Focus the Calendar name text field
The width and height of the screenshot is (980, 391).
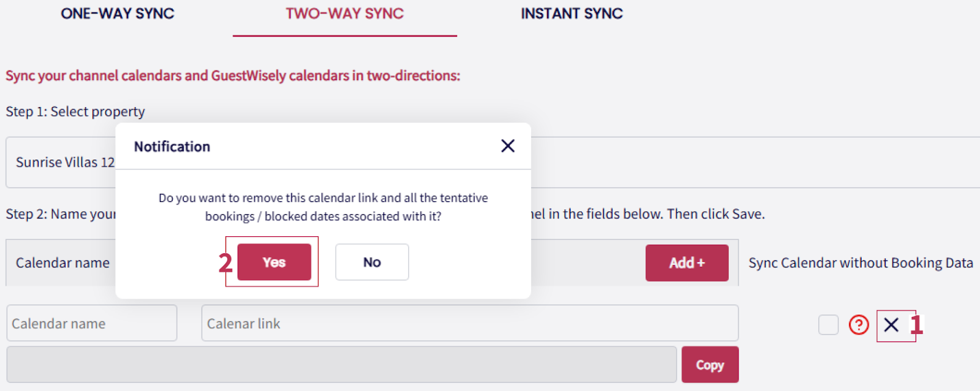click(x=92, y=323)
